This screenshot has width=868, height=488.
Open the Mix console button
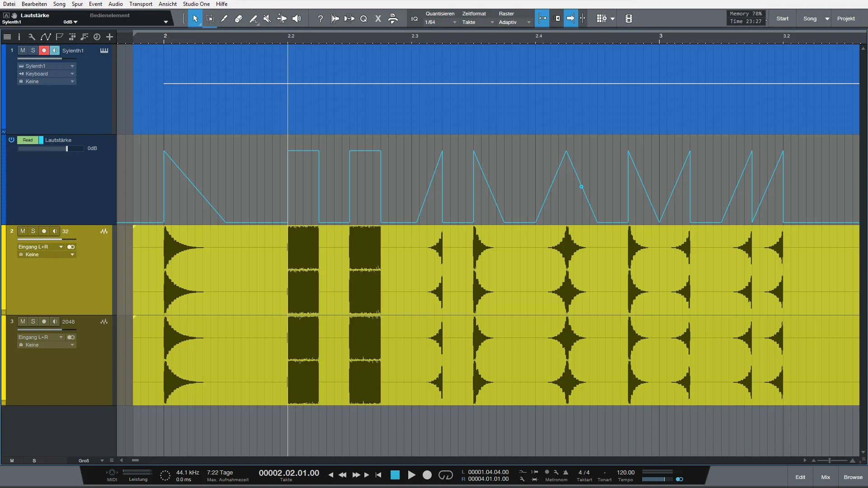pos(826,477)
